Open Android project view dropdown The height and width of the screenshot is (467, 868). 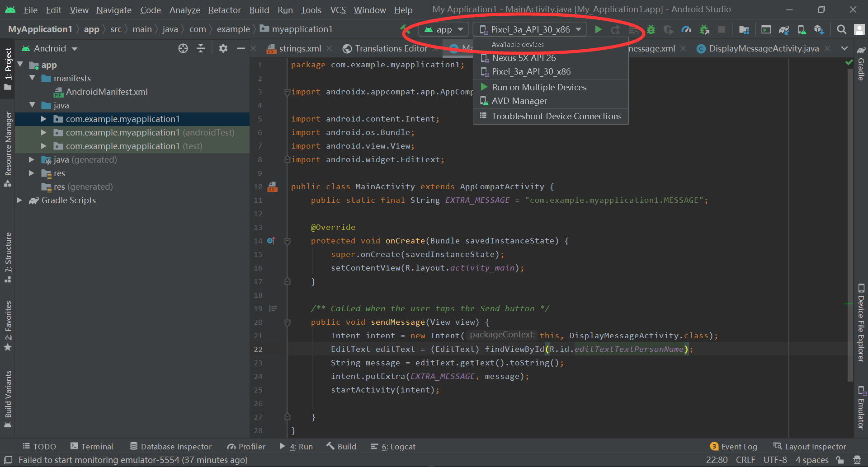pyautogui.click(x=50, y=48)
